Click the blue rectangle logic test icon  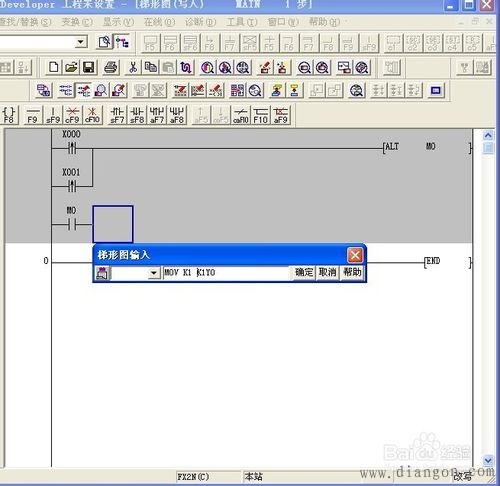(x=436, y=90)
